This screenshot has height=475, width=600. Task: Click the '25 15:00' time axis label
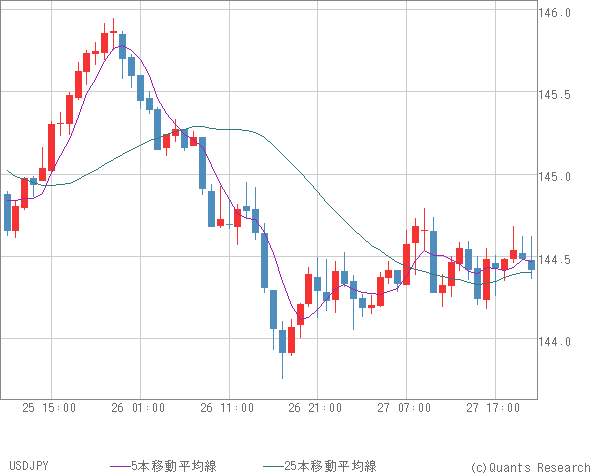coord(49,408)
